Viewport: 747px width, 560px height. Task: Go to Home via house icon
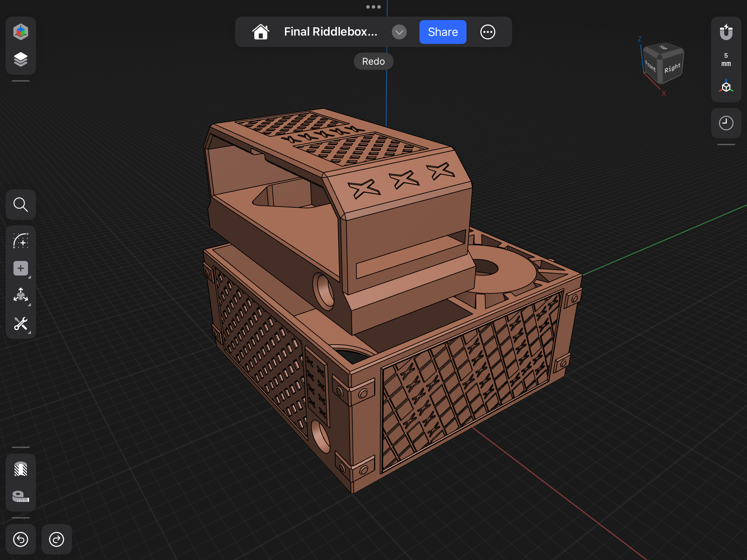click(x=261, y=32)
